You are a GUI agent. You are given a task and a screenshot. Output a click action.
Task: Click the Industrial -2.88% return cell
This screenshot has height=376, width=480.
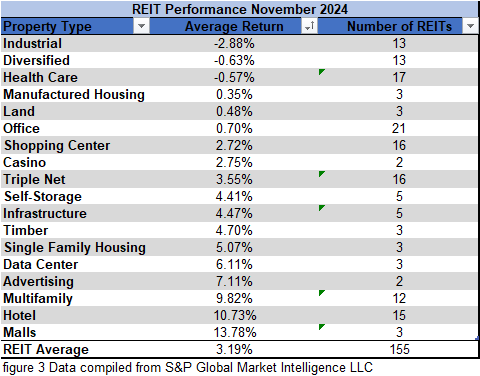tap(234, 43)
